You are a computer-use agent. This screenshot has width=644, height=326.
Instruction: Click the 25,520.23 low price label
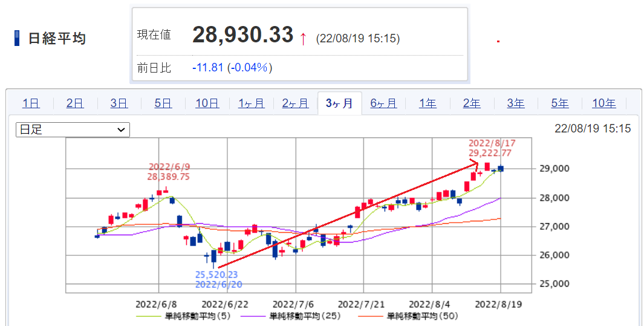216,275
